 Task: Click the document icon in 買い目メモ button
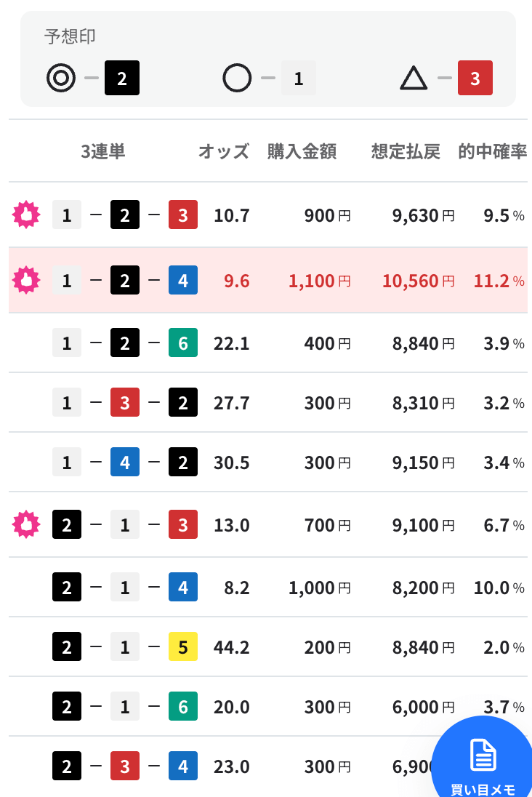[x=483, y=756]
